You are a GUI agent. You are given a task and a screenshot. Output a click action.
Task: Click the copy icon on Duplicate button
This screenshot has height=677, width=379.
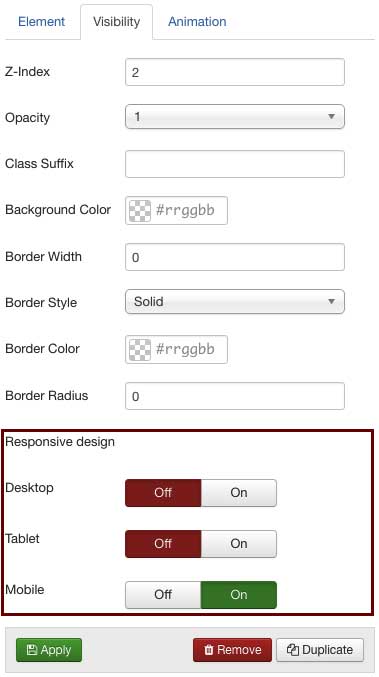coord(293,650)
